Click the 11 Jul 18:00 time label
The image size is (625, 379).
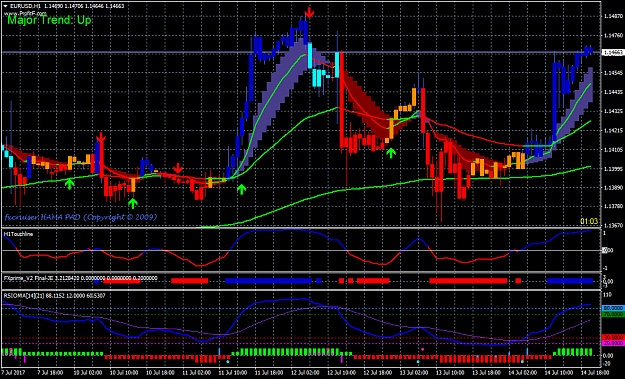pyautogui.click(x=269, y=373)
